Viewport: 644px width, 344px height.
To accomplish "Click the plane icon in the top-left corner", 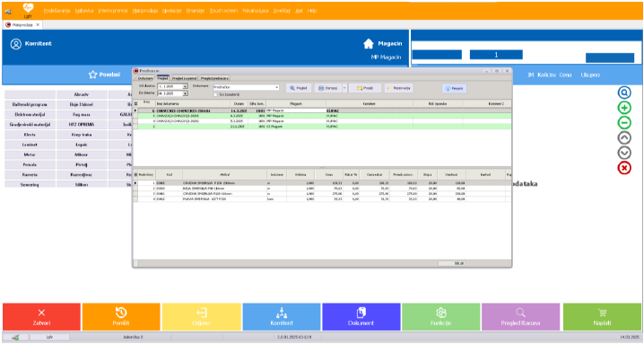I will click(8, 11).
